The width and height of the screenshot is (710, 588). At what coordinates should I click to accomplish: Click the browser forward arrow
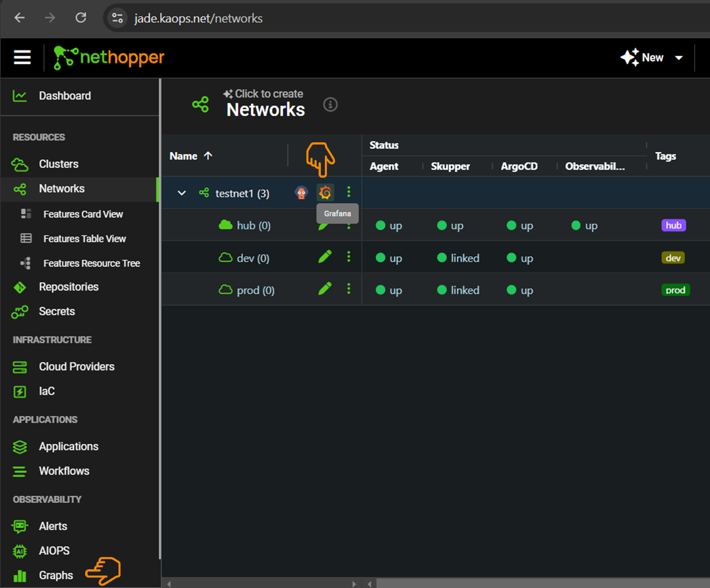point(50,18)
